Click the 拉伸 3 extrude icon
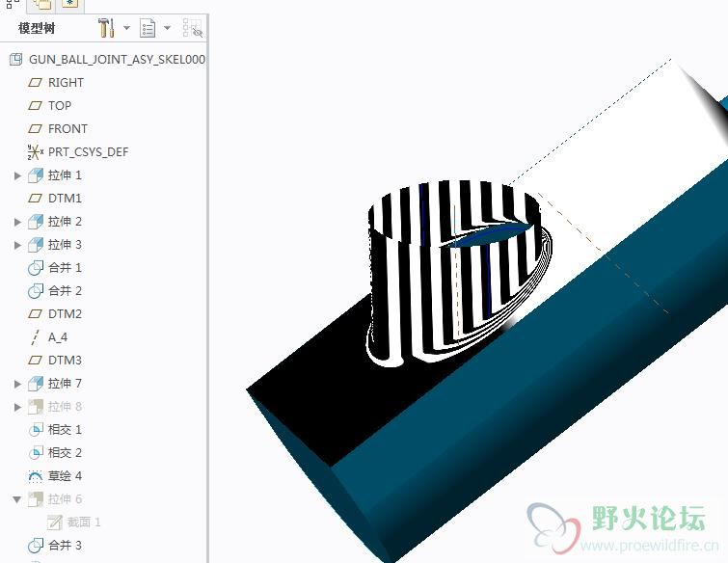The width and height of the screenshot is (728, 563). coord(36,245)
